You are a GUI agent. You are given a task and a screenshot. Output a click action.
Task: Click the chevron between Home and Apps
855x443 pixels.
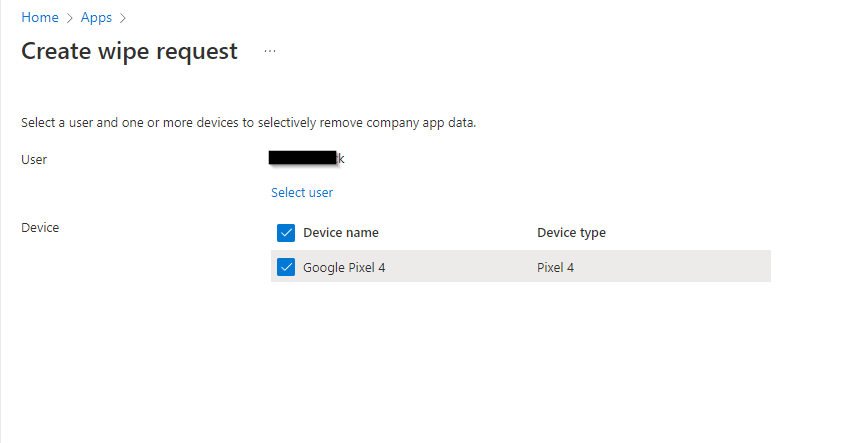pyautogui.click(x=70, y=18)
